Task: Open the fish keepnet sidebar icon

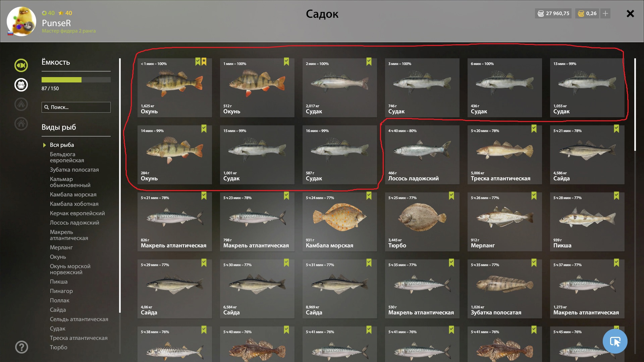Action: [21, 65]
